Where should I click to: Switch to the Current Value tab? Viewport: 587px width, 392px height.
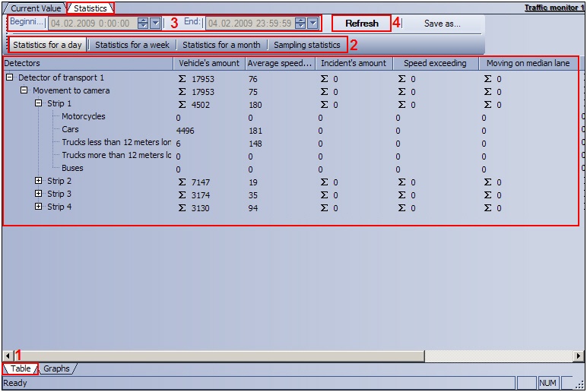(35, 8)
